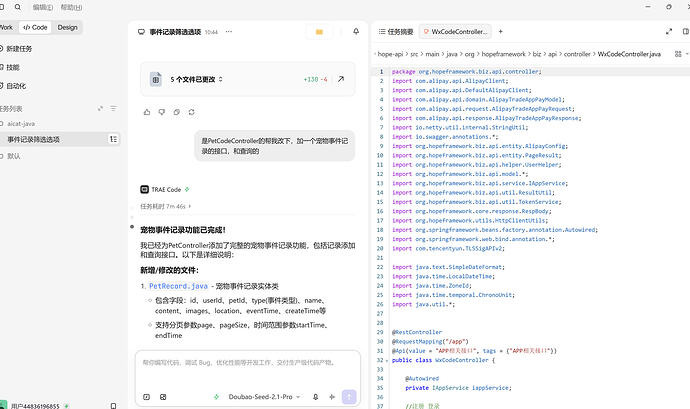Focus the chat prompt input field
The image size is (690, 409).
[248, 368]
